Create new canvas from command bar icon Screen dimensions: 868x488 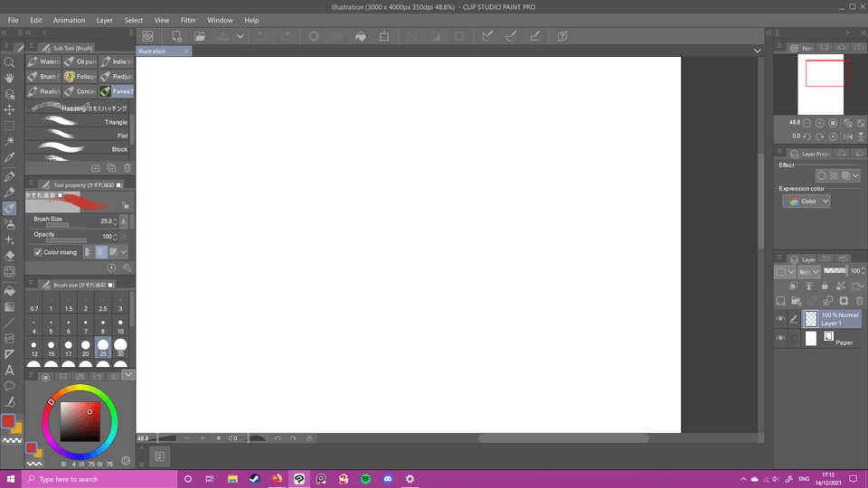[x=176, y=36]
